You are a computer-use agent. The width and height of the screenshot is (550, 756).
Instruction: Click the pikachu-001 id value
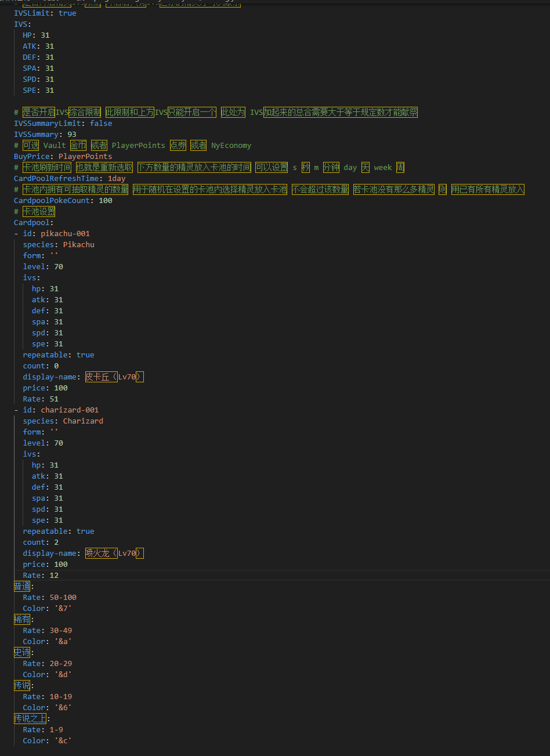click(65, 233)
